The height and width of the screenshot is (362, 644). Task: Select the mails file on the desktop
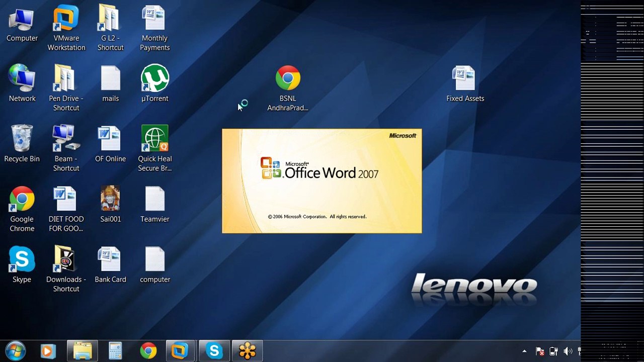(x=110, y=84)
